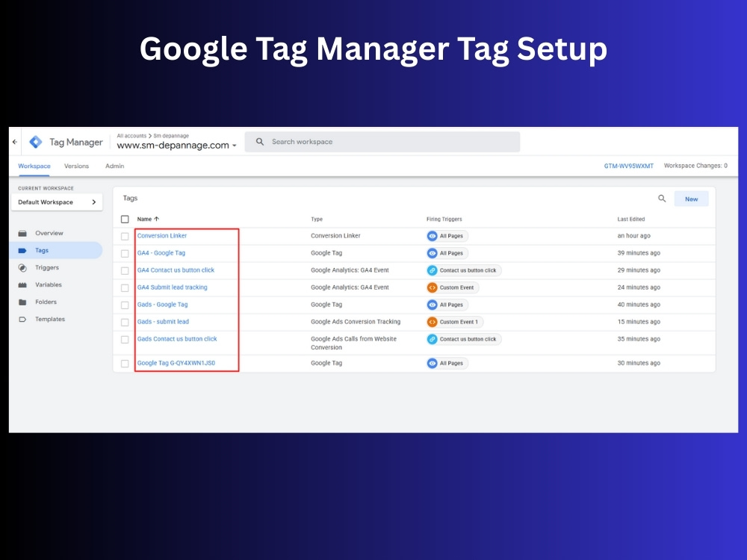Click the search icon next to New button
Screen dimensions: 747x560
[x=662, y=199]
